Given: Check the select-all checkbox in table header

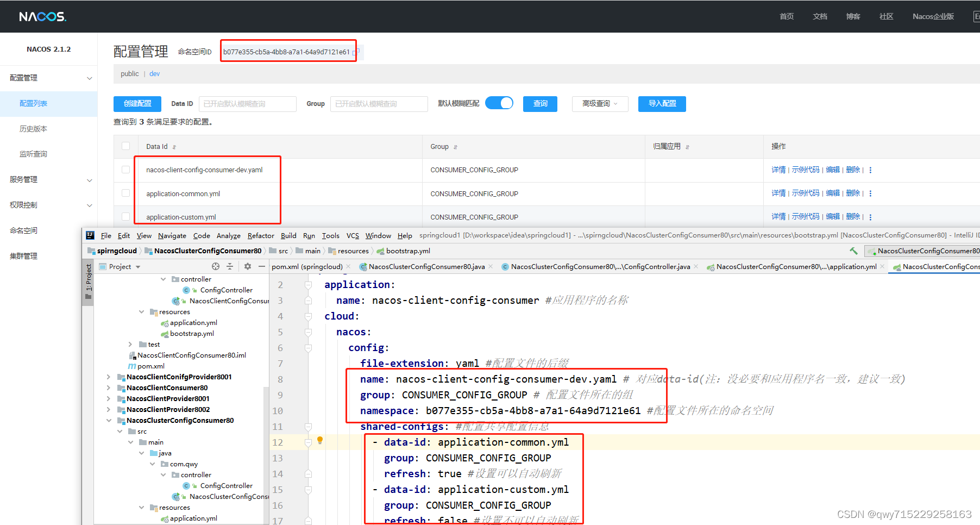Looking at the screenshot, I should [126, 146].
